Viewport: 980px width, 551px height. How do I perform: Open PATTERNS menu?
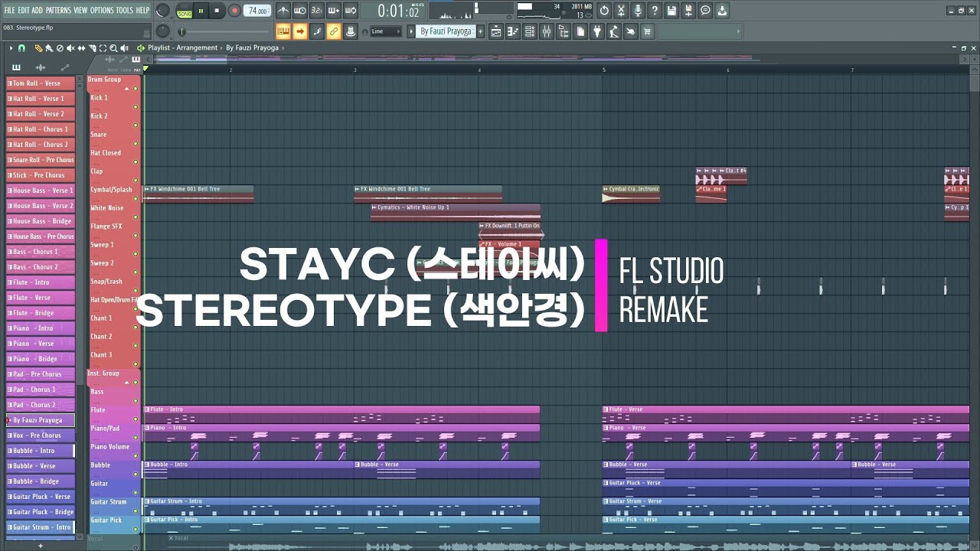(58, 11)
